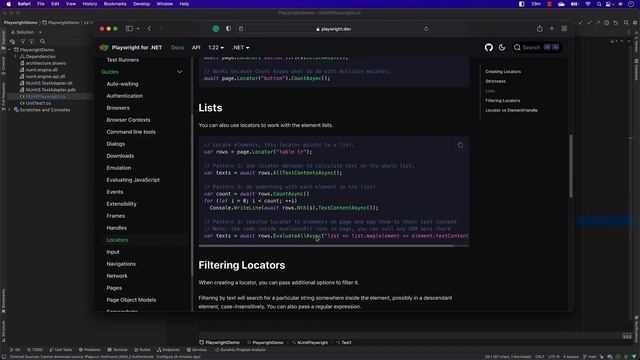Open the File menu in the menu bar
Screen dimensions: 640x360
tap(41, 4)
